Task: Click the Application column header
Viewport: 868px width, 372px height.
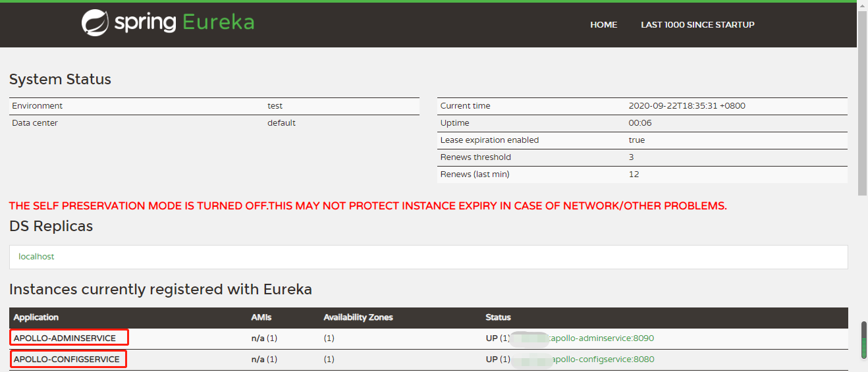Action: (x=36, y=317)
